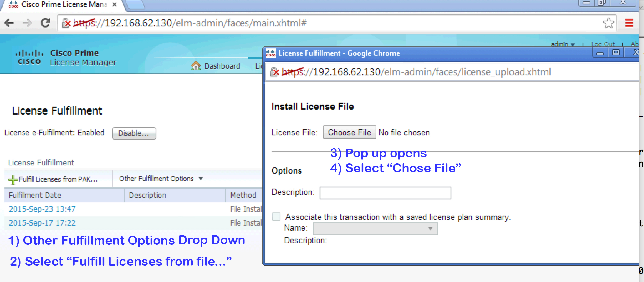Click the Description column header

point(175,195)
